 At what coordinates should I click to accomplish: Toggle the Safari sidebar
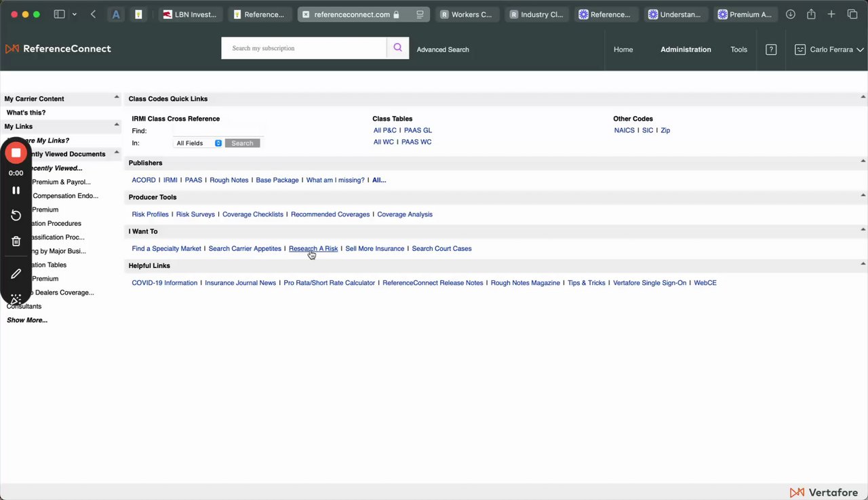point(59,14)
